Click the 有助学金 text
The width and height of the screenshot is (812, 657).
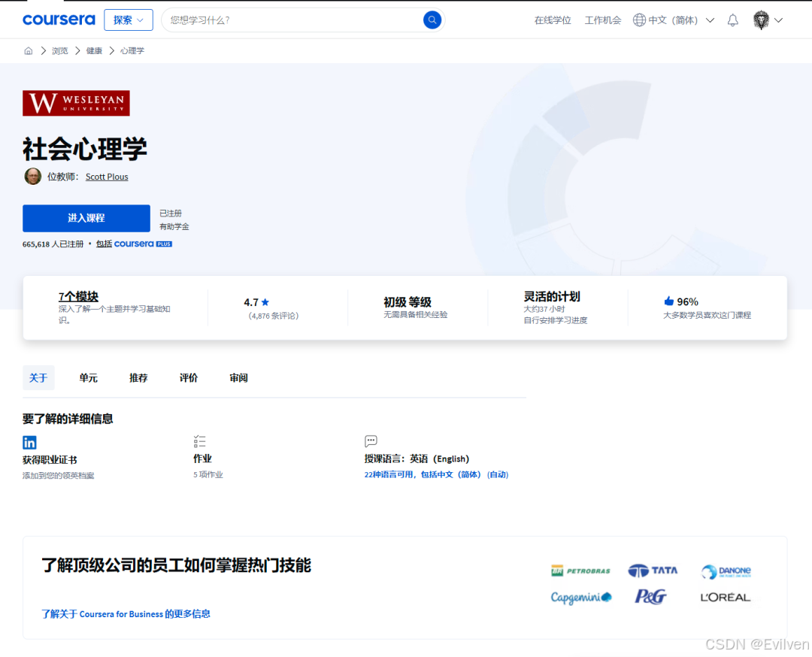coord(174,227)
